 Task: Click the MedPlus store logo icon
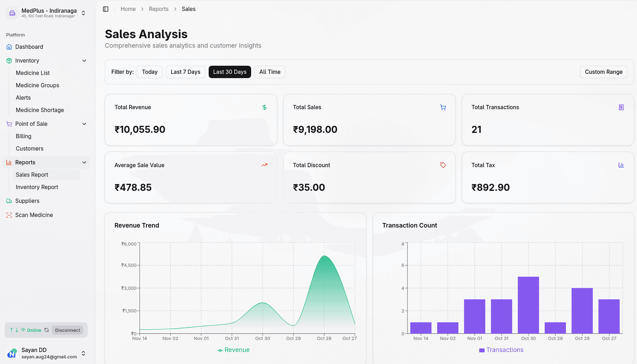12,13
